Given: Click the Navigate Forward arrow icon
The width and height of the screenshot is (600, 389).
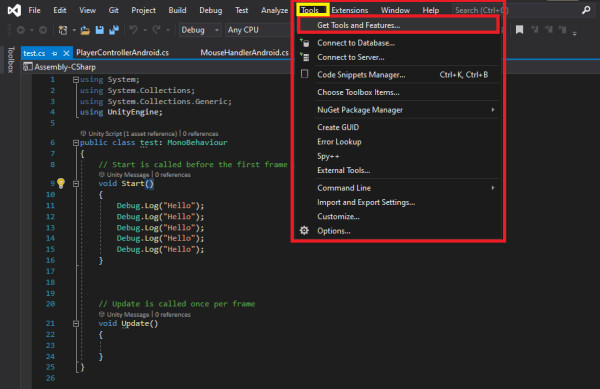Looking at the screenshot, I should (x=43, y=30).
